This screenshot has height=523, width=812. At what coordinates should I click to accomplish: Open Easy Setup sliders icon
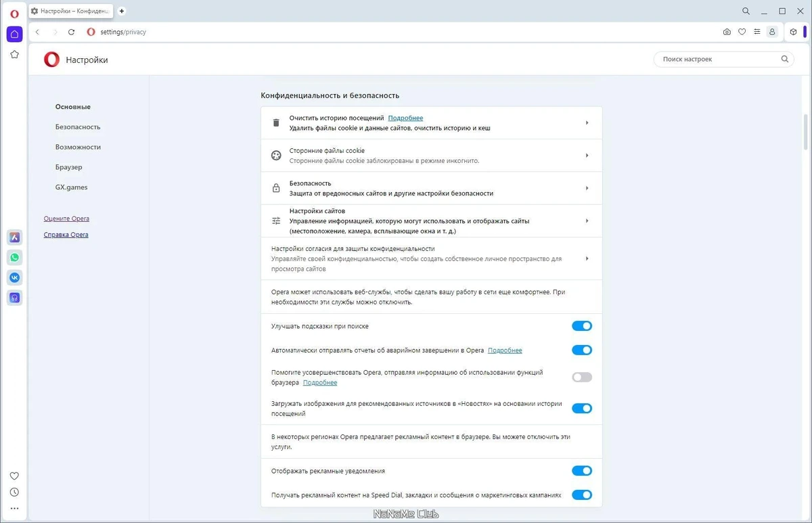coord(757,32)
